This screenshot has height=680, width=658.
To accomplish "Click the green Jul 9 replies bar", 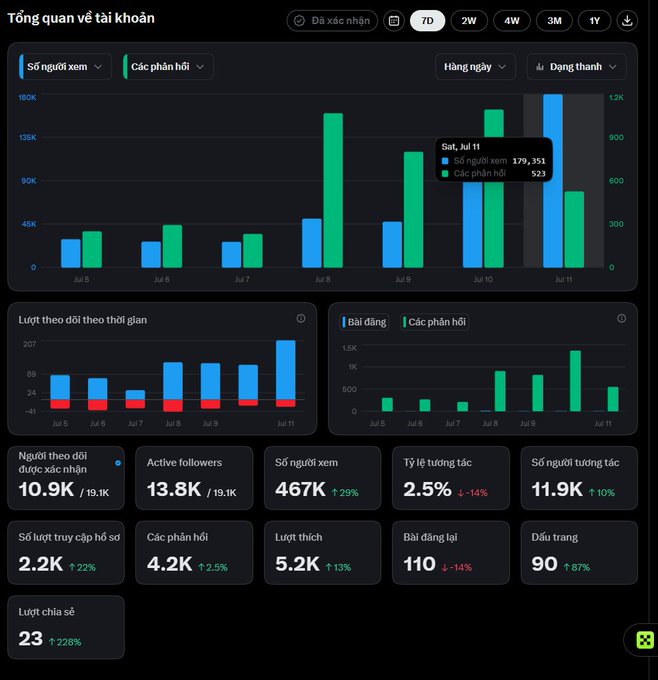I will point(413,209).
